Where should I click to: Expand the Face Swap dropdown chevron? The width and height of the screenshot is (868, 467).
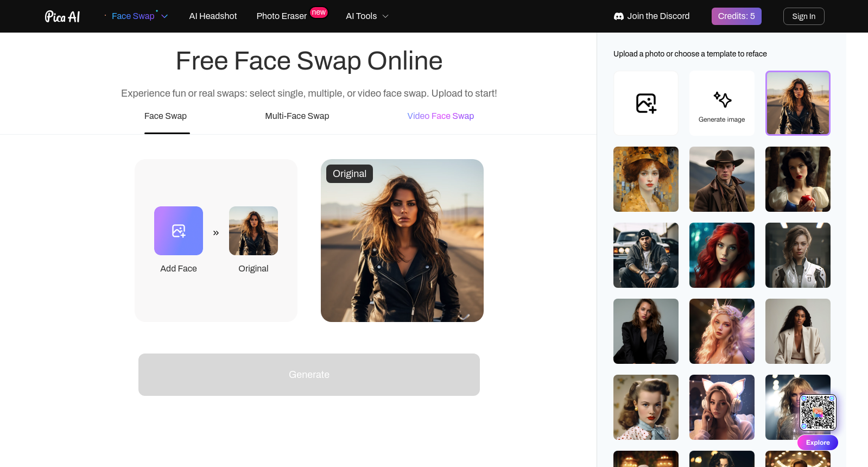[164, 16]
